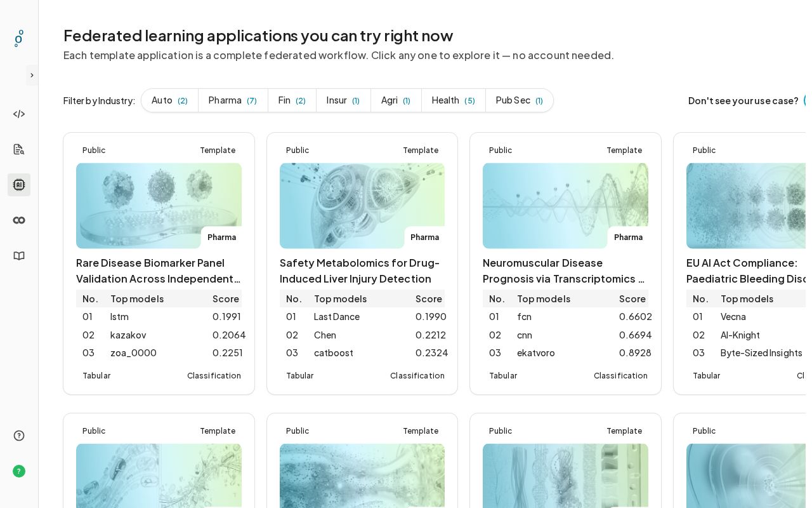Click the ekatvoro model row
This screenshot has height=508, width=812.
click(565, 353)
